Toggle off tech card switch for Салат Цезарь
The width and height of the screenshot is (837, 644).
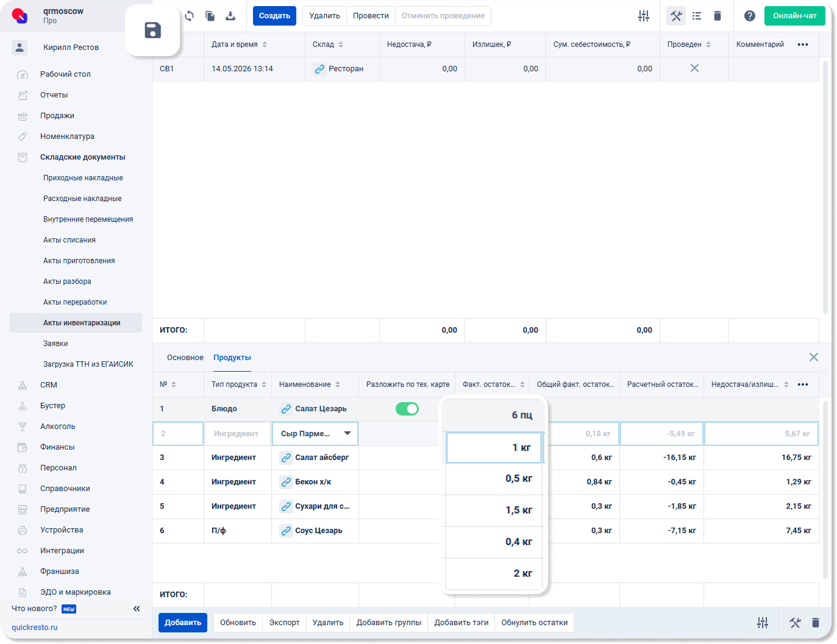[407, 409]
